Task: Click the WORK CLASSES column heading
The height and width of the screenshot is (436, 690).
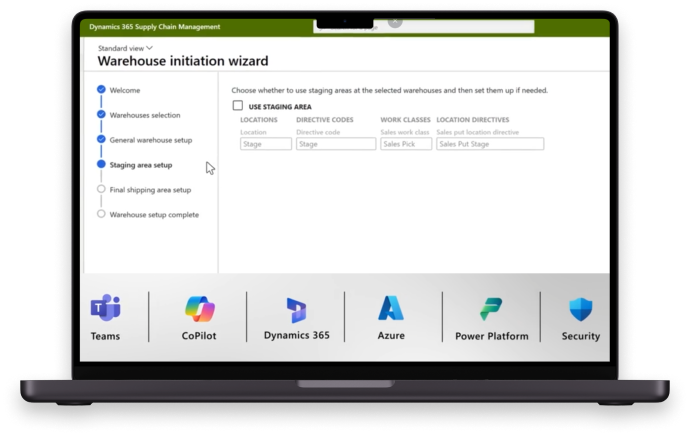Action: click(x=405, y=120)
